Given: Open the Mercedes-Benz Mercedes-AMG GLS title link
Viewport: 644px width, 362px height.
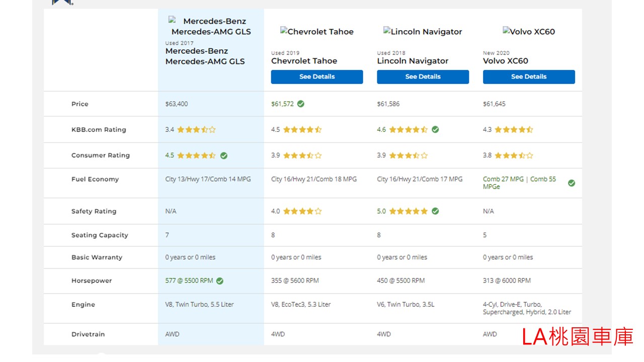Looking at the screenshot, I should click(205, 56).
